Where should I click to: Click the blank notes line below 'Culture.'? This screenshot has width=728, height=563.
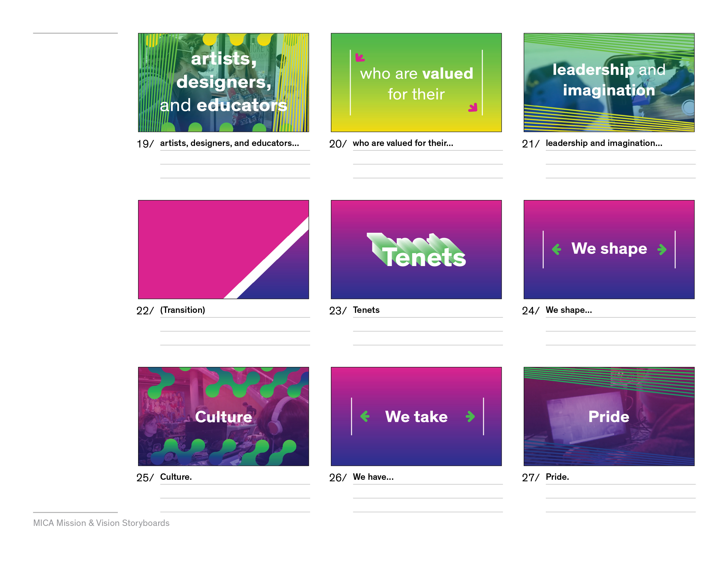[x=235, y=498]
